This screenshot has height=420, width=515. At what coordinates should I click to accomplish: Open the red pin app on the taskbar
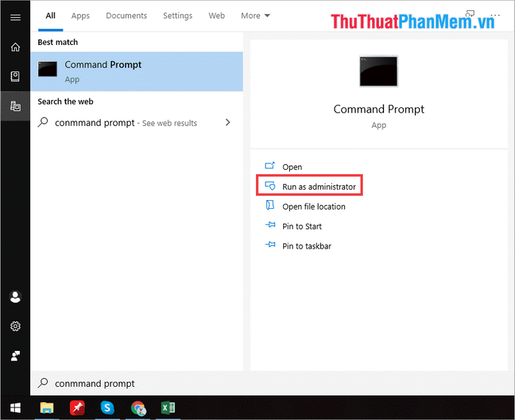coord(77,407)
